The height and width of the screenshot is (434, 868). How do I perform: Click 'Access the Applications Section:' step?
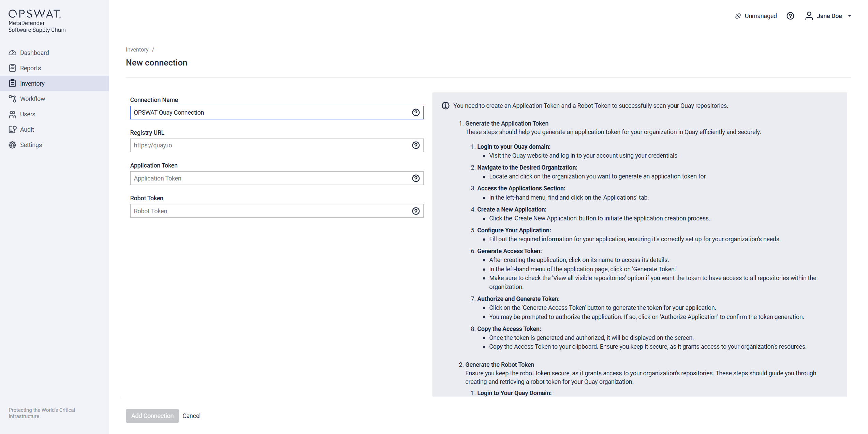(x=521, y=188)
